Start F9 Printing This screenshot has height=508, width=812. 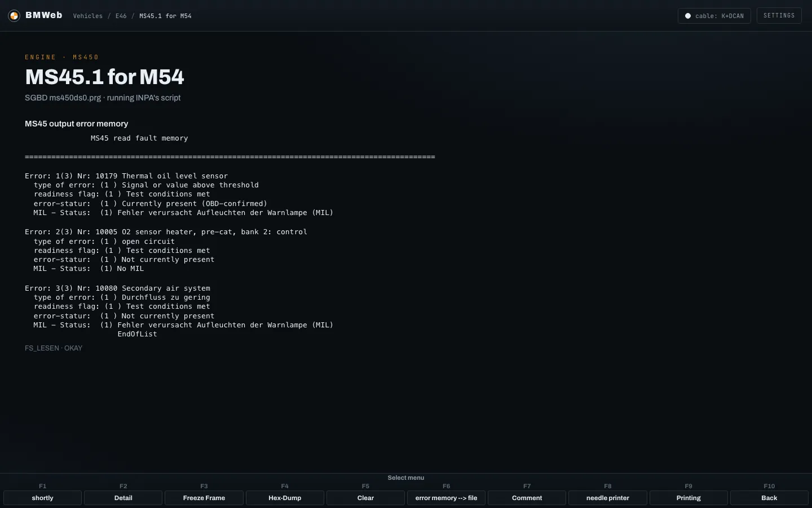pyautogui.click(x=689, y=498)
